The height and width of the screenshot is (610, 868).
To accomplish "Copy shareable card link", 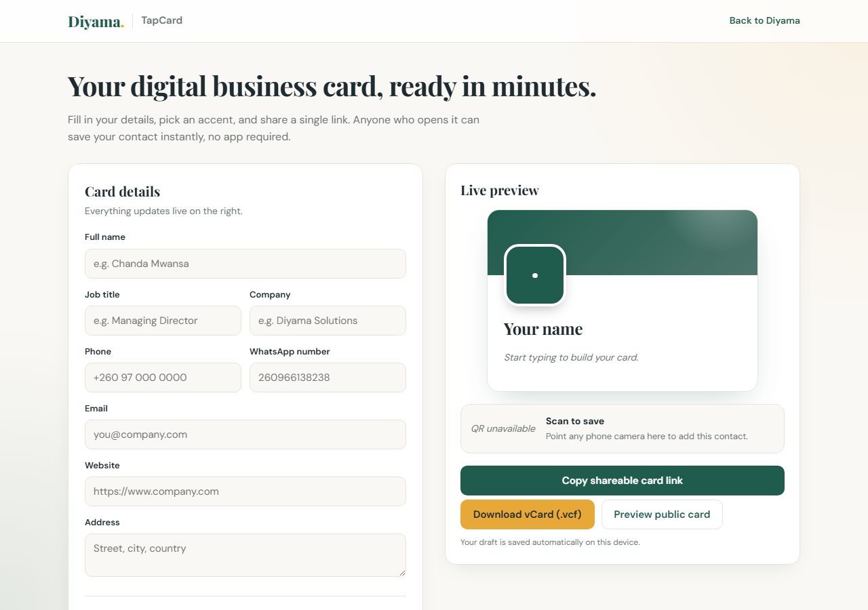I will 623,481.
